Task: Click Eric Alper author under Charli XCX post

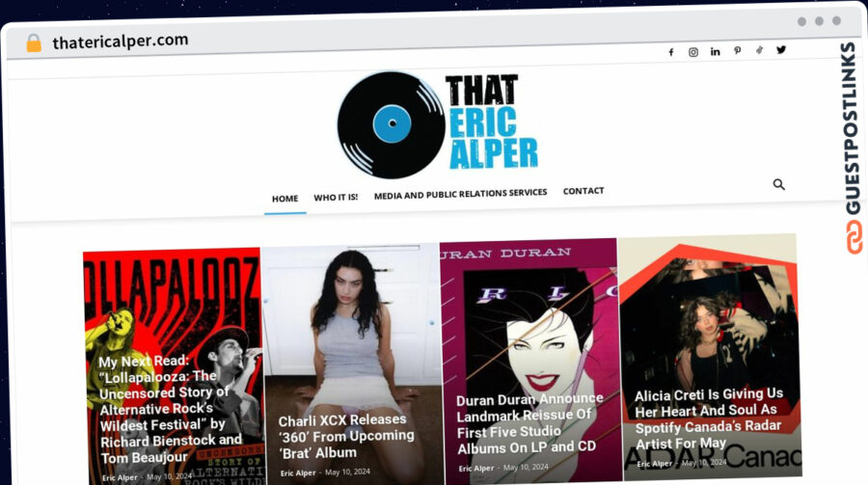Action: [298, 473]
